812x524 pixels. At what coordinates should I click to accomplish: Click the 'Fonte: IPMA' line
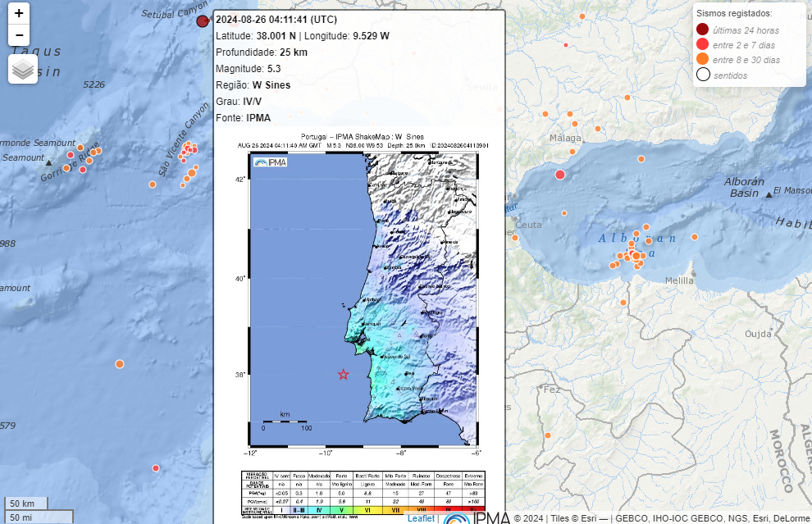point(244,118)
